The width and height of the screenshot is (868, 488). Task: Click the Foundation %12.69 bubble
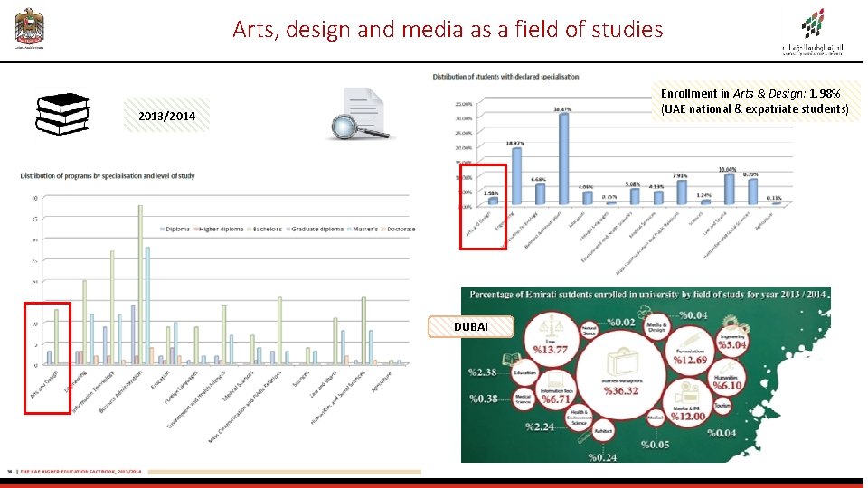690,349
